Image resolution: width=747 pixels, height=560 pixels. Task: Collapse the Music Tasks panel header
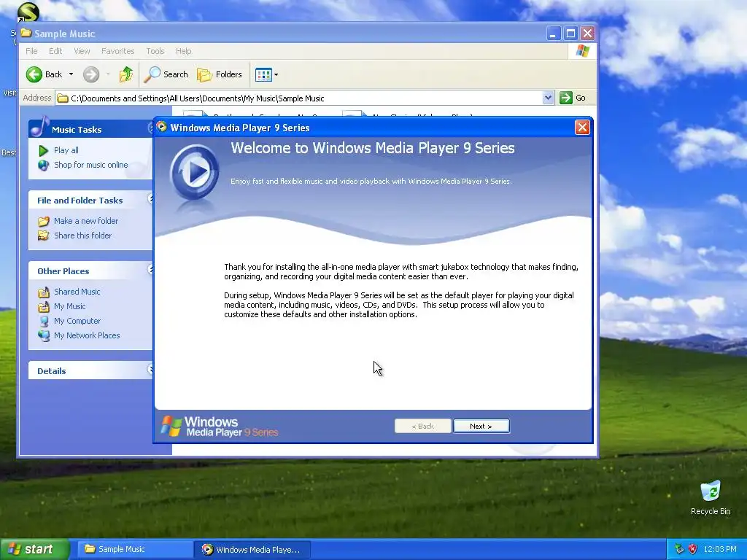point(90,129)
